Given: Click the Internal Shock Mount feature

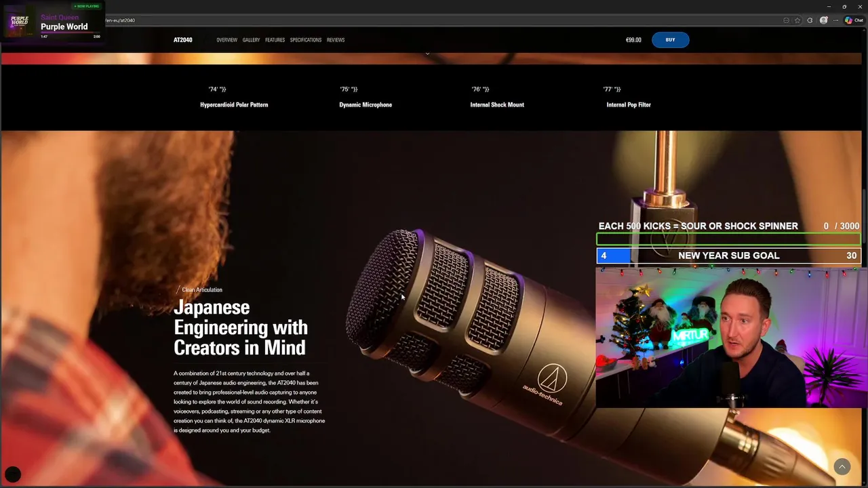Looking at the screenshot, I should click(497, 105).
